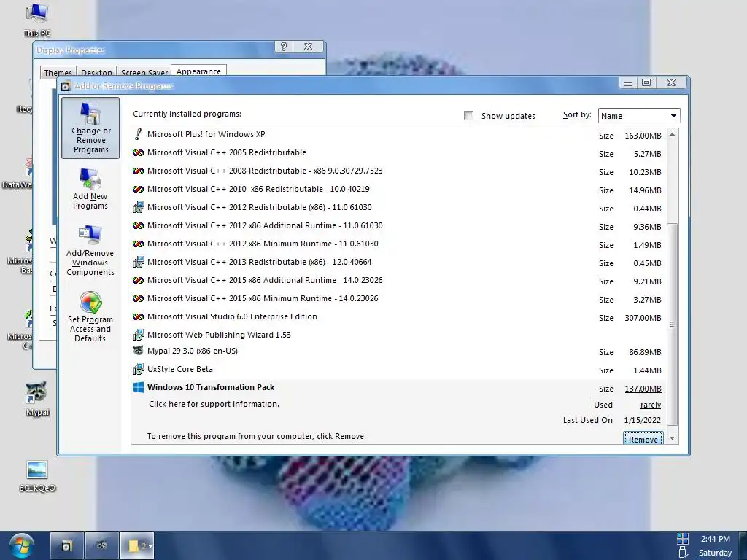Screen dimensions: 747x560
Task: Open Add New Programs in sidebar
Action: click(x=90, y=189)
